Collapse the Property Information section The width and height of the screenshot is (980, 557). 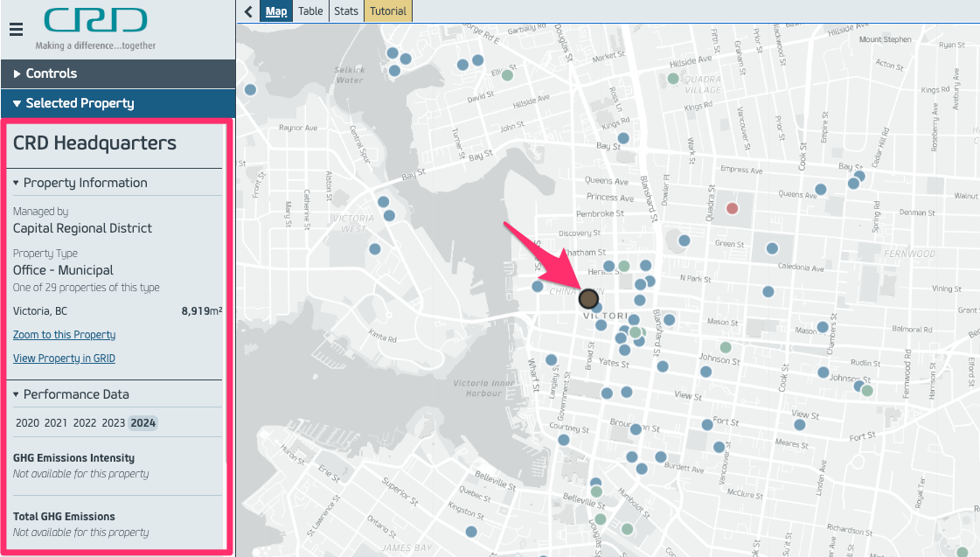pyautogui.click(x=85, y=183)
